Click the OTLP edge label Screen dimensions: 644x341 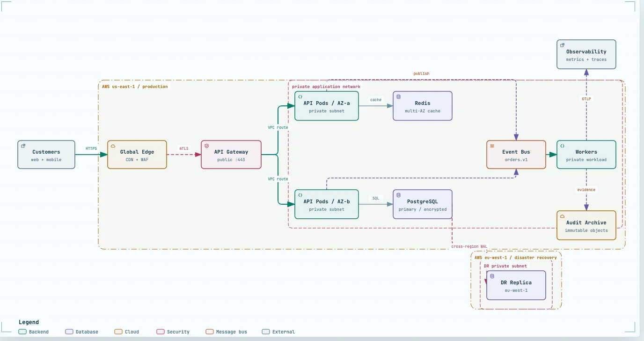click(586, 99)
